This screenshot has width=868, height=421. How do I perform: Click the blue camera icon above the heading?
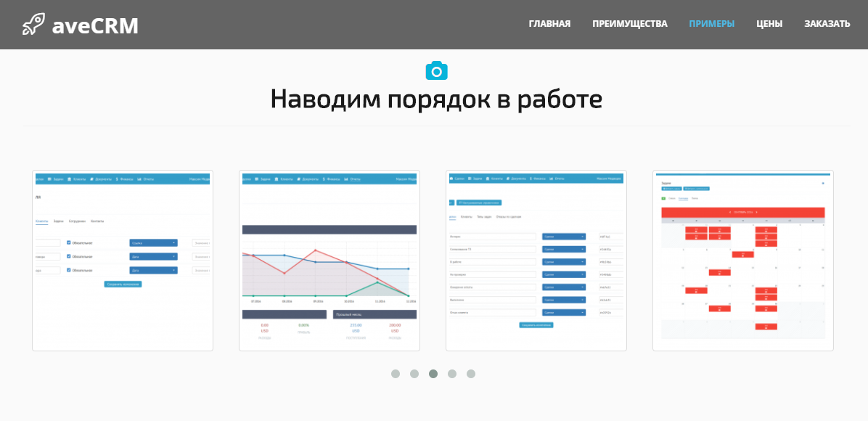pyautogui.click(x=435, y=70)
